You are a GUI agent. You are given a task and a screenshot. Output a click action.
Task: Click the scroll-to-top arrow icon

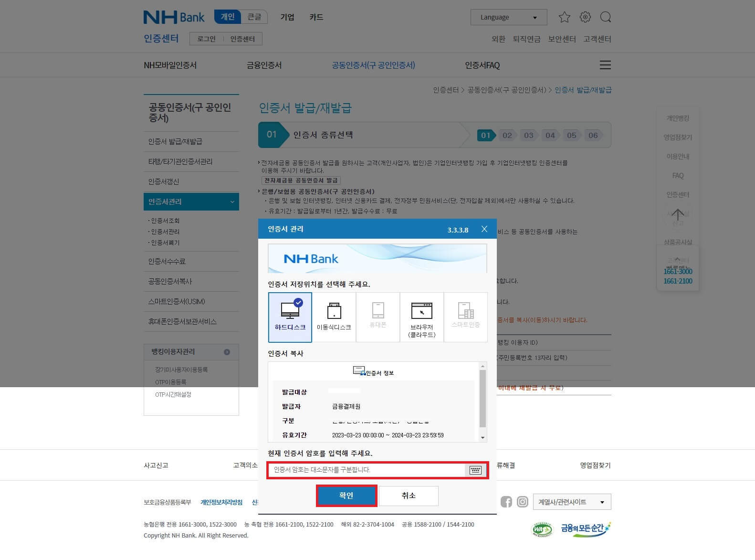678,214
